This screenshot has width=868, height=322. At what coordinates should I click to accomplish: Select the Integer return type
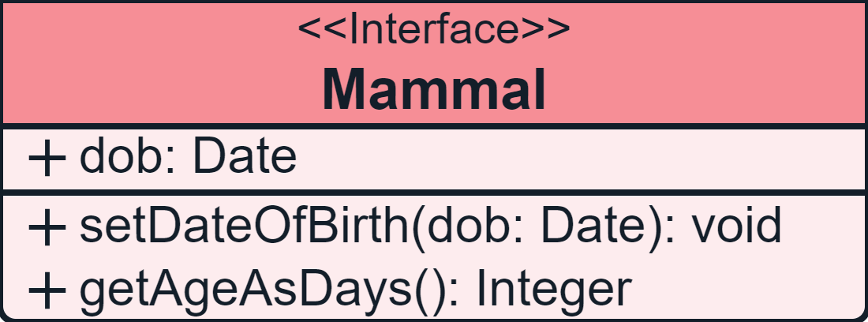click(x=553, y=289)
